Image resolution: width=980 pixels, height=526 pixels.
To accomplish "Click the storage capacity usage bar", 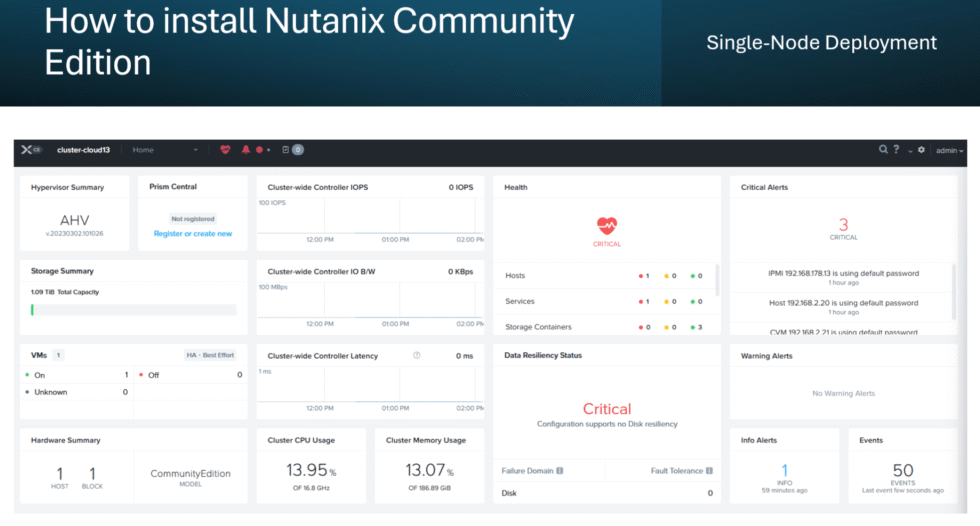I will [134, 310].
